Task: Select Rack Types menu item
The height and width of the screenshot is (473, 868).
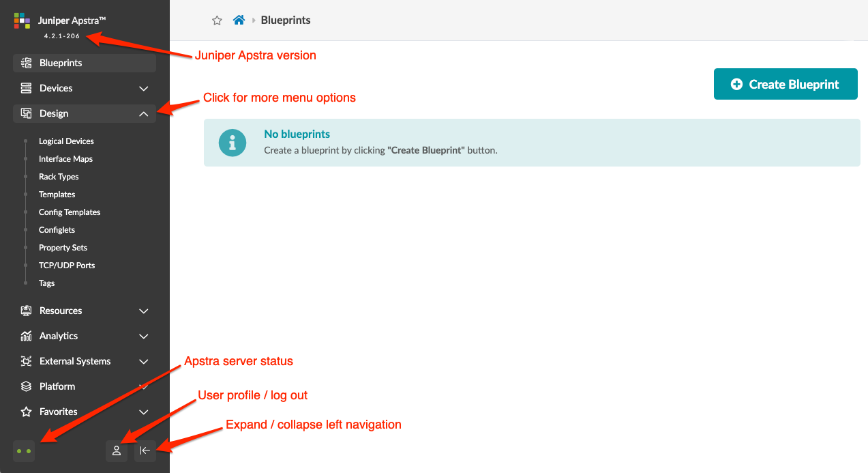Action: [x=59, y=177]
